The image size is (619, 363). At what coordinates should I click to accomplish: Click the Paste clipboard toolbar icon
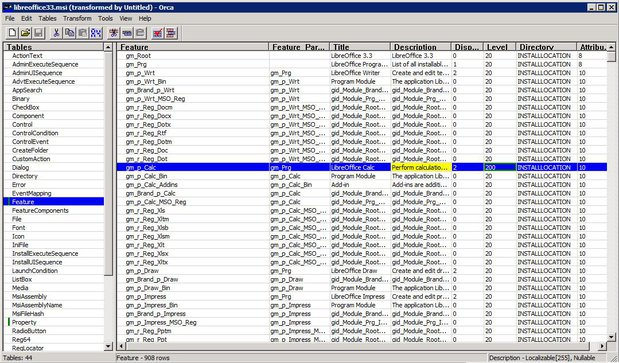(83, 33)
